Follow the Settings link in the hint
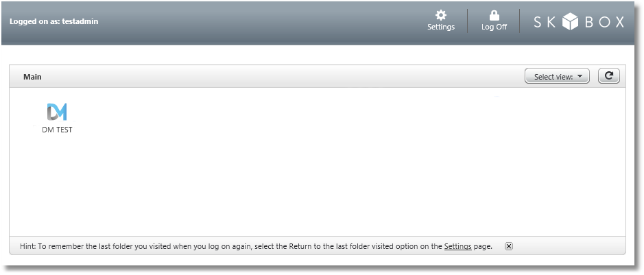This screenshot has width=644, height=275. click(457, 246)
